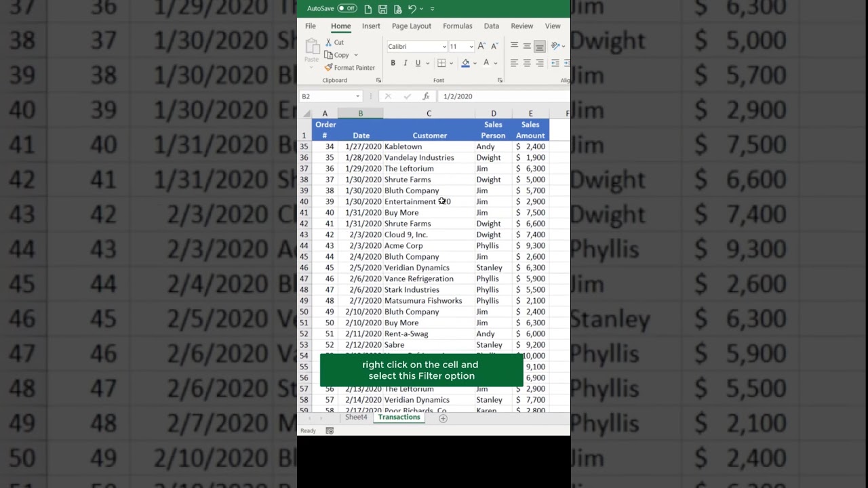Toggle Italic formatting
Screen dimensions: 868x488
[x=406, y=63]
